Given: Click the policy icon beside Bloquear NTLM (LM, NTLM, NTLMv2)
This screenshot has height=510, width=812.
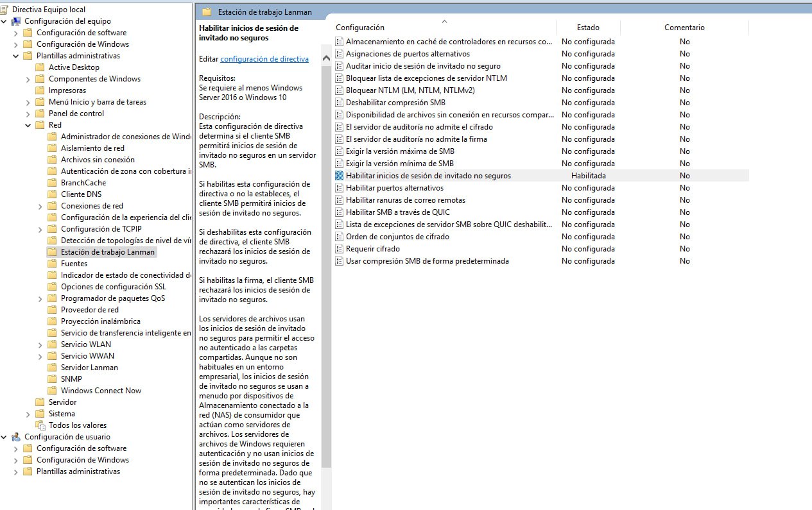Looking at the screenshot, I should (340, 90).
